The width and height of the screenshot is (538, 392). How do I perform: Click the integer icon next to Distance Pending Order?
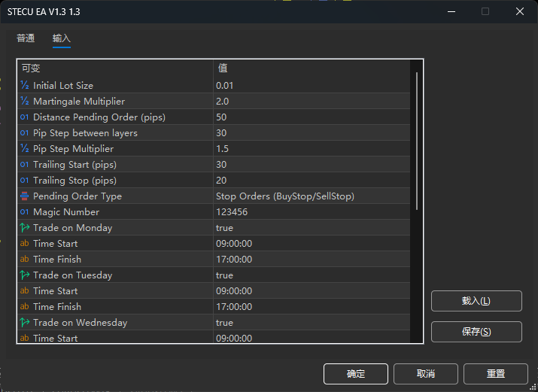pyautogui.click(x=24, y=117)
